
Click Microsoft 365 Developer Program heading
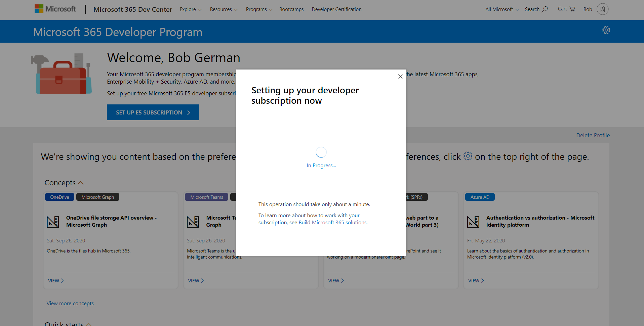tap(118, 32)
